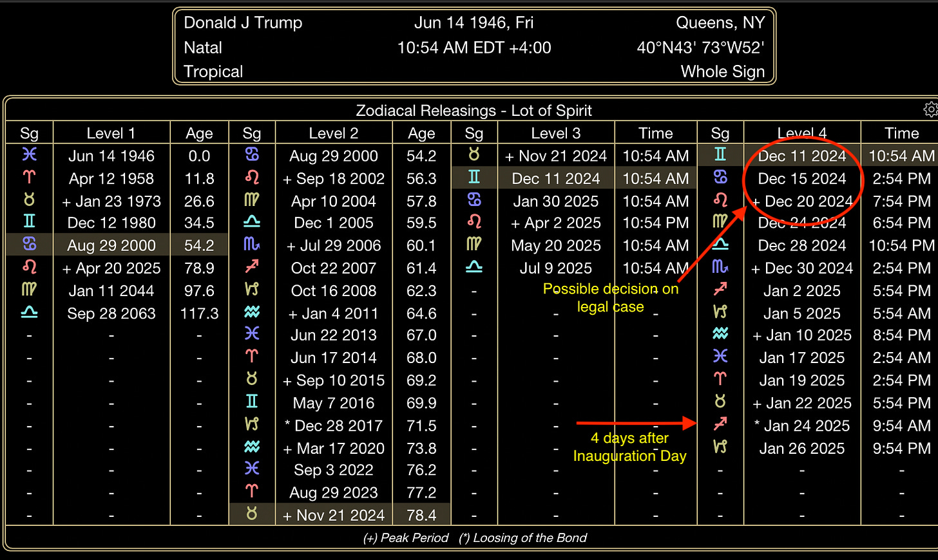Click the Level 2 date Dec 1 2005
Screen dimensions: 938x560
pos(334,223)
